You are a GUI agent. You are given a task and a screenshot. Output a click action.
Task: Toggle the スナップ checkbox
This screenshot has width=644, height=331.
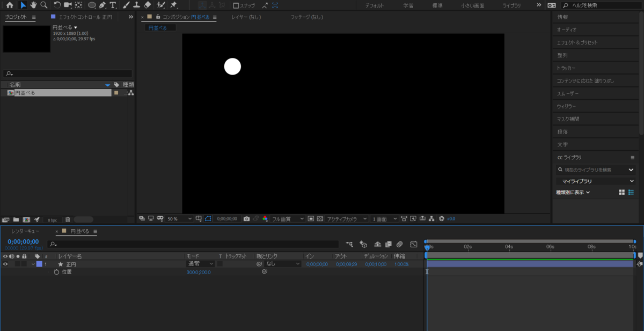pyautogui.click(x=236, y=5)
